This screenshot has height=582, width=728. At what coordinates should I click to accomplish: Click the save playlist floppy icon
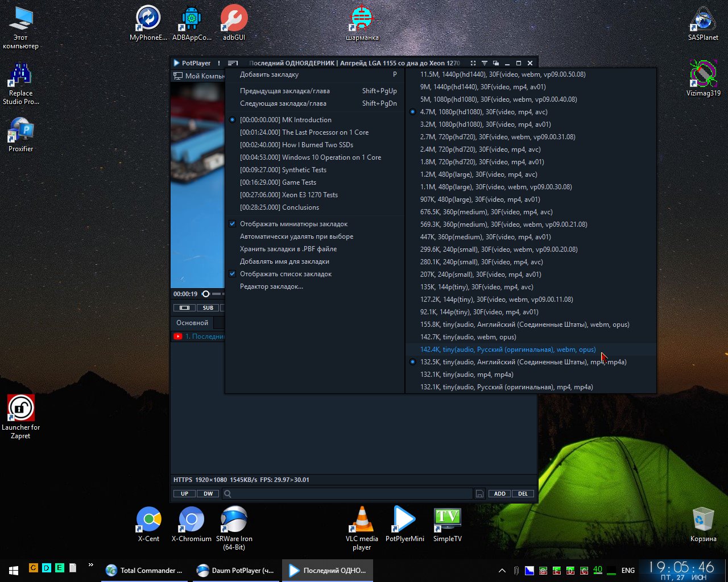point(480,494)
